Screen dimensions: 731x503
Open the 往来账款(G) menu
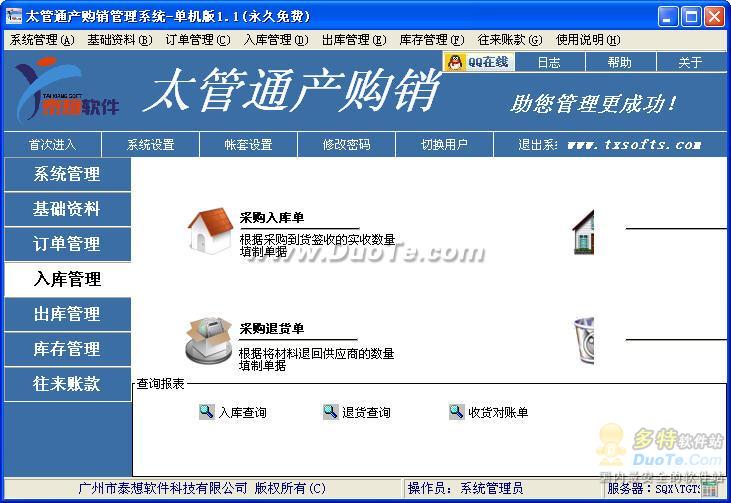510,40
